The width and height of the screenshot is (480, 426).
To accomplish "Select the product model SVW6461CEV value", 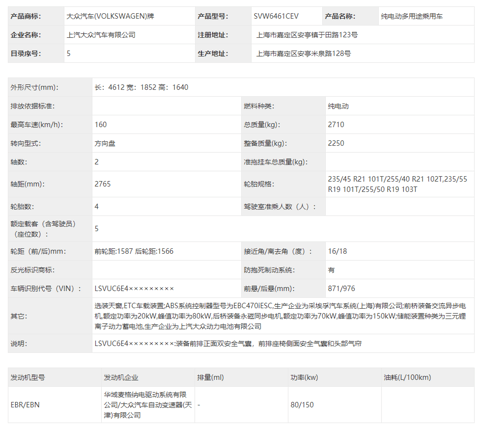I will (x=276, y=16).
